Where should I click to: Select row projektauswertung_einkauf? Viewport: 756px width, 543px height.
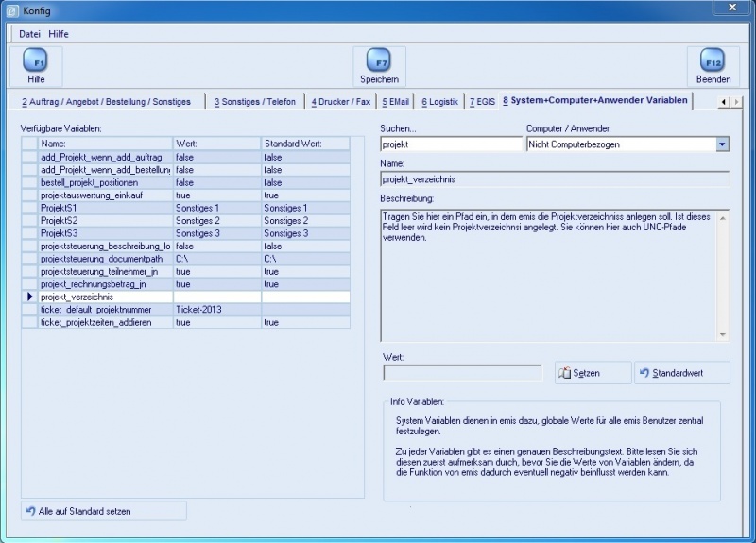[185, 195]
